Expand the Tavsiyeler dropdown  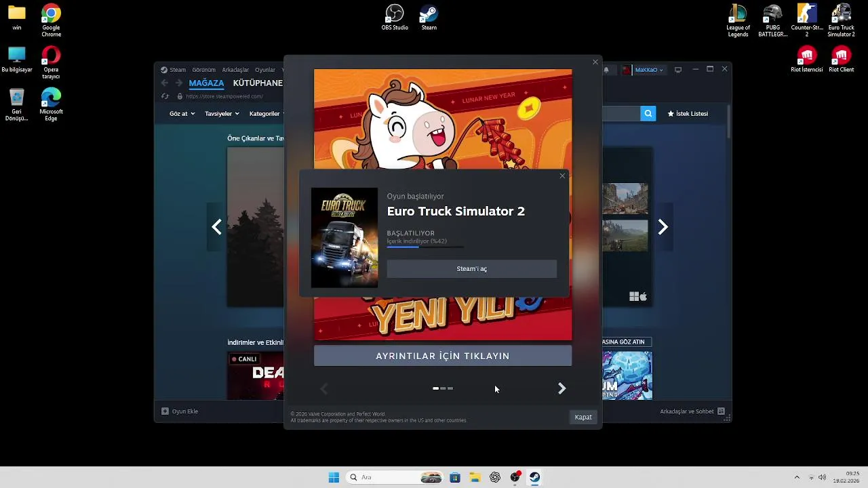click(x=222, y=114)
